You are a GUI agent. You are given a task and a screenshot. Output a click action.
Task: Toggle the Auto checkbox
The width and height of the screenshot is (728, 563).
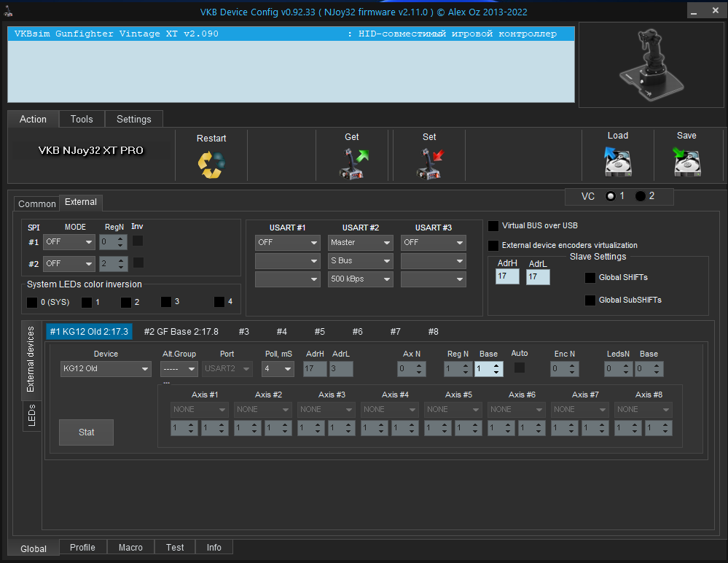tap(520, 368)
